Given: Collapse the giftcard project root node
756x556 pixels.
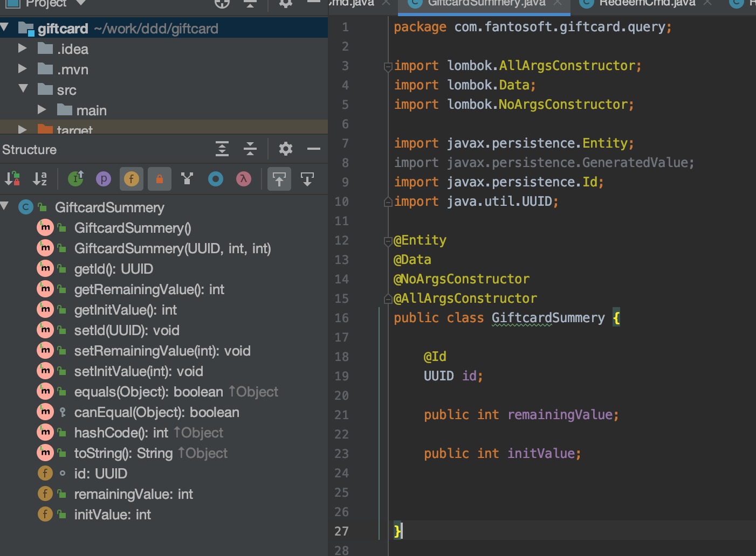Looking at the screenshot, I should point(5,27).
